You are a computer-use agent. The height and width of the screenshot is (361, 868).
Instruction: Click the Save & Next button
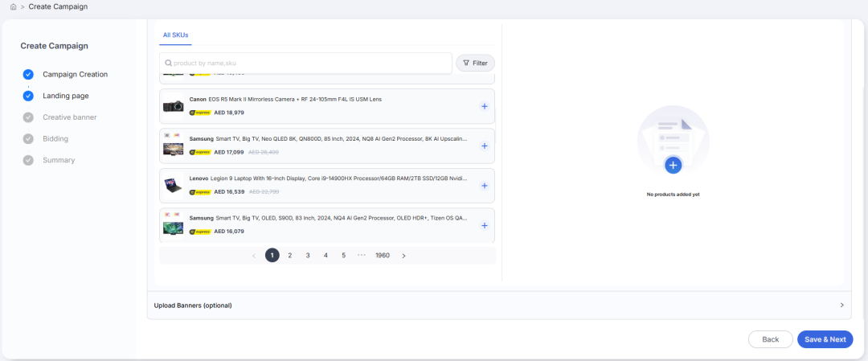(x=825, y=339)
